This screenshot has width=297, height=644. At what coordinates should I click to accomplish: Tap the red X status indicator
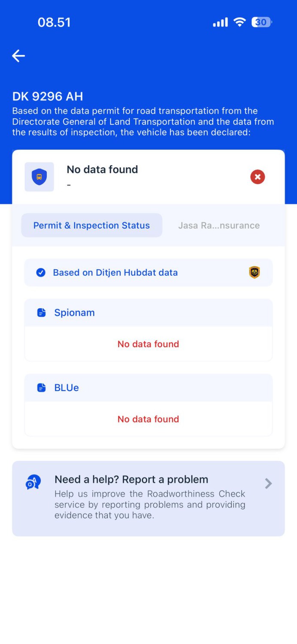(x=258, y=176)
